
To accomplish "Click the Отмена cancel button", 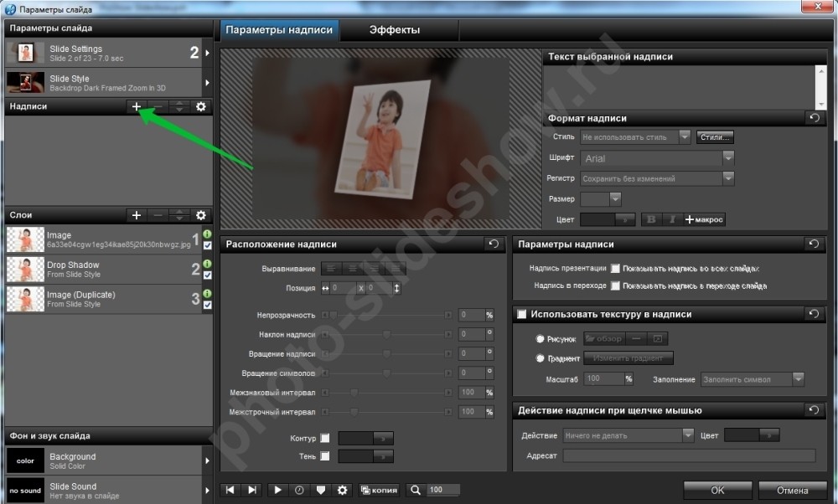I will pyautogui.click(x=793, y=490).
